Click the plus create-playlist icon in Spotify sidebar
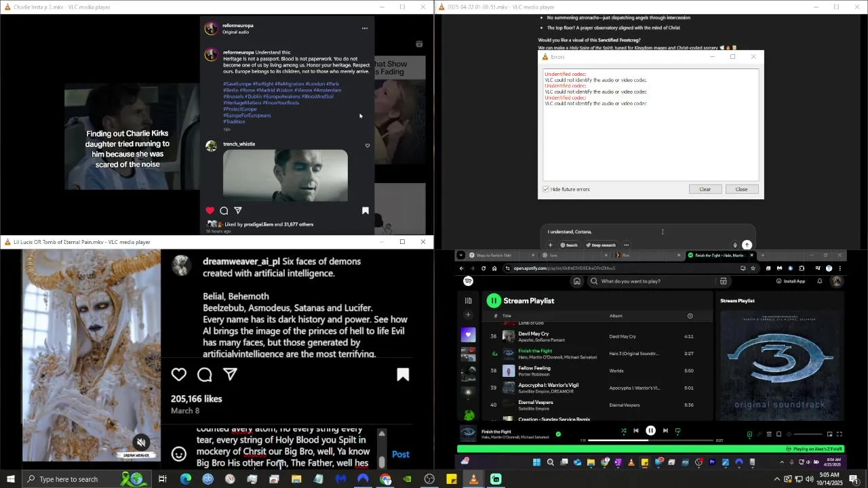Screen dimensions: 868x488 click(468, 314)
